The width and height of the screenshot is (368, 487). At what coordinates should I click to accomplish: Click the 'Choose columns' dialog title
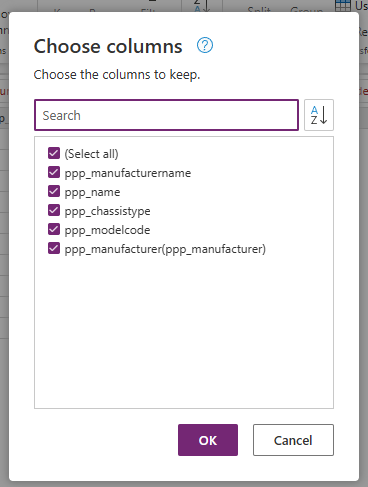point(108,46)
